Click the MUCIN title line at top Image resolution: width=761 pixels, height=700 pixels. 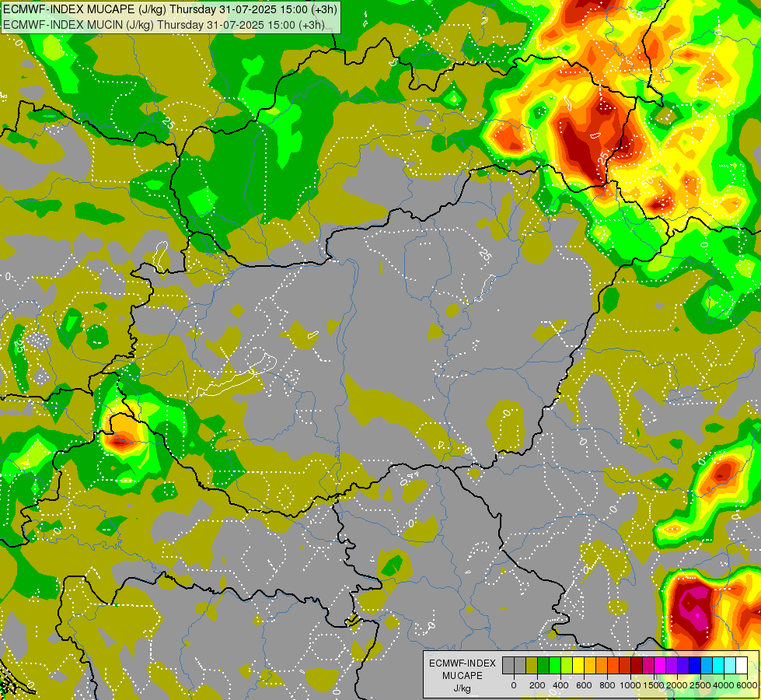pyautogui.click(x=163, y=25)
